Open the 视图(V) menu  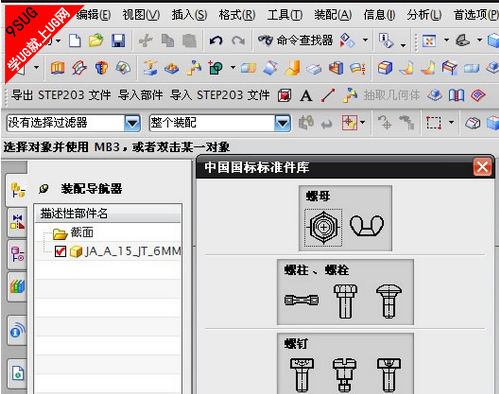141,15
